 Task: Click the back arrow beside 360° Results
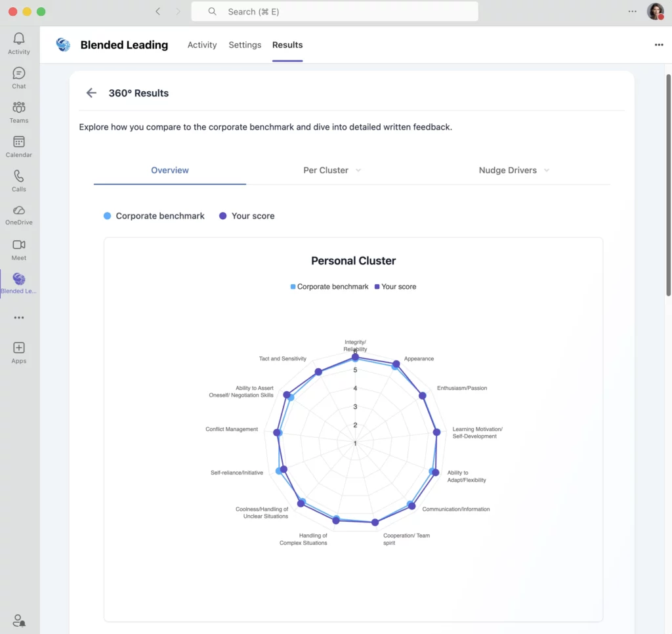click(91, 93)
